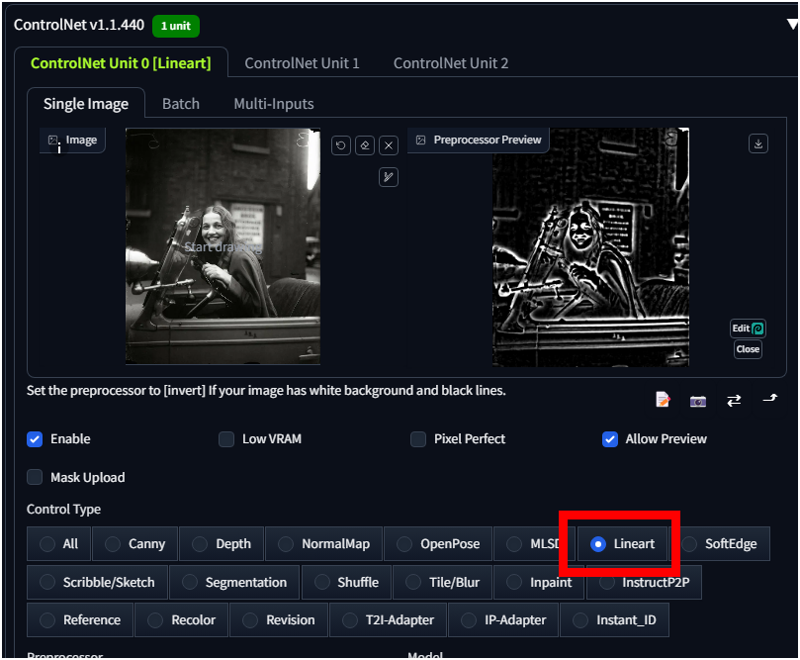Click the invert preprocessor hint text
Viewport: 800px width, 660px height.
tap(266, 391)
